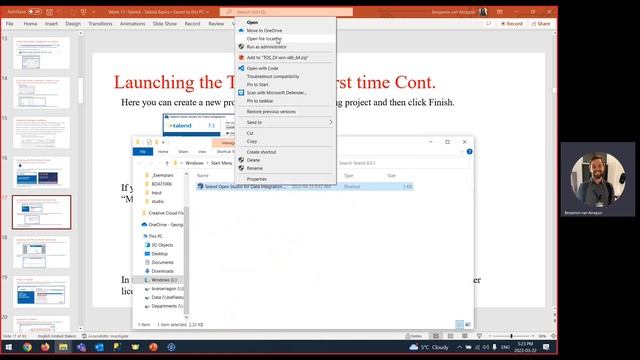This screenshot has height=360, width=640.
Task: Open the Explorer Share tab
Action: click(x=183, y=152)
